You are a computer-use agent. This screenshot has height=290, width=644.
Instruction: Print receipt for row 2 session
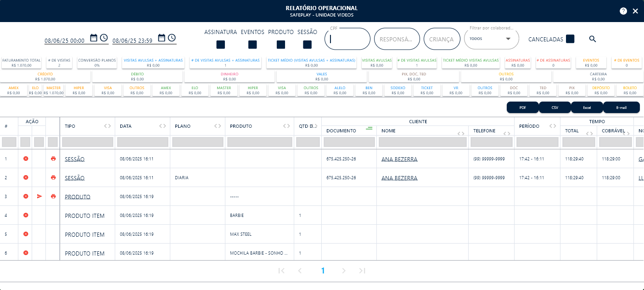[x=53, y=177]
